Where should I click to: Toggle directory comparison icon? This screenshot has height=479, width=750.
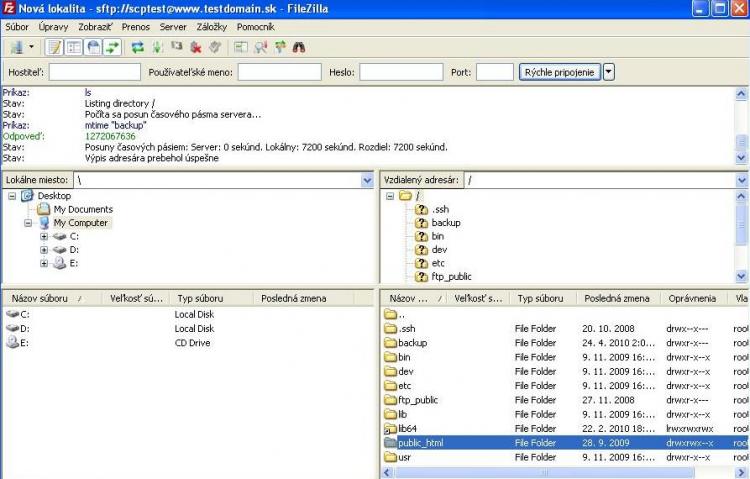261,47
